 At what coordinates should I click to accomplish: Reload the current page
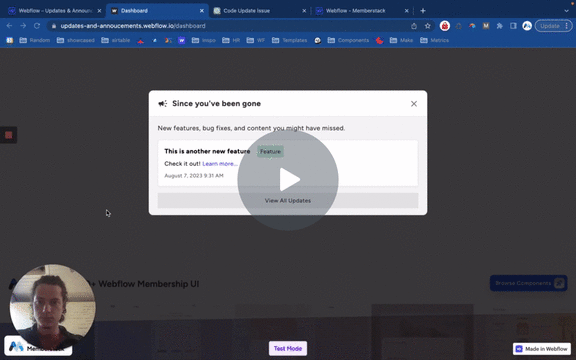point(37,26)
